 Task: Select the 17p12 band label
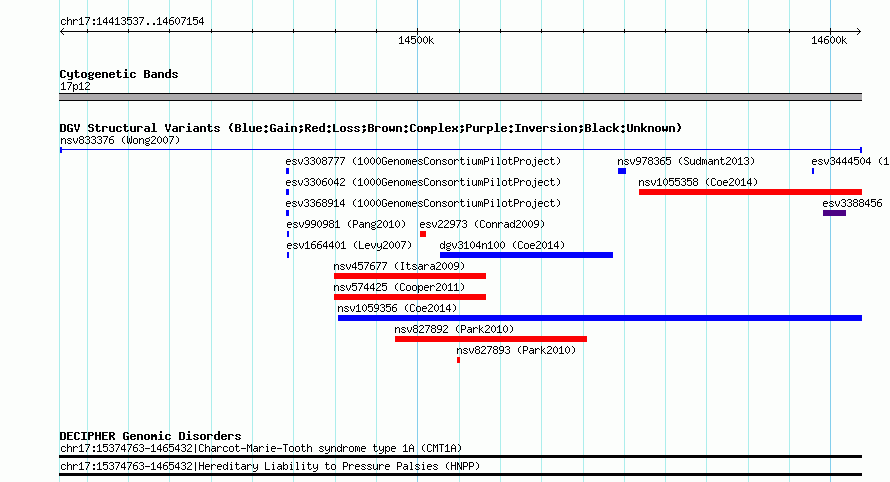click(x=75, y=86)
